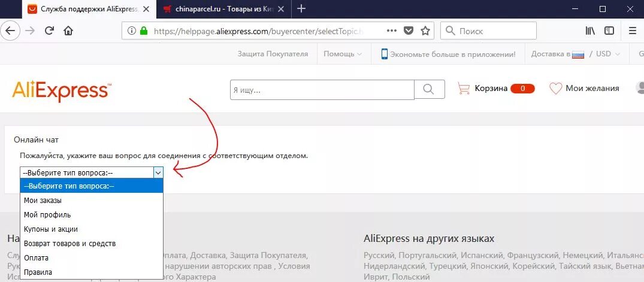Click the Russian flag delivery icon

pos(578,54)
